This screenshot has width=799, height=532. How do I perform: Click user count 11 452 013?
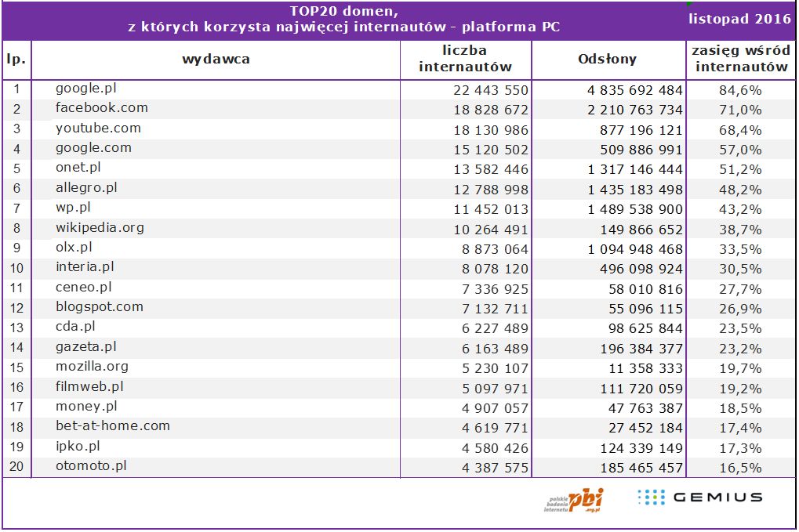(491, 210)
